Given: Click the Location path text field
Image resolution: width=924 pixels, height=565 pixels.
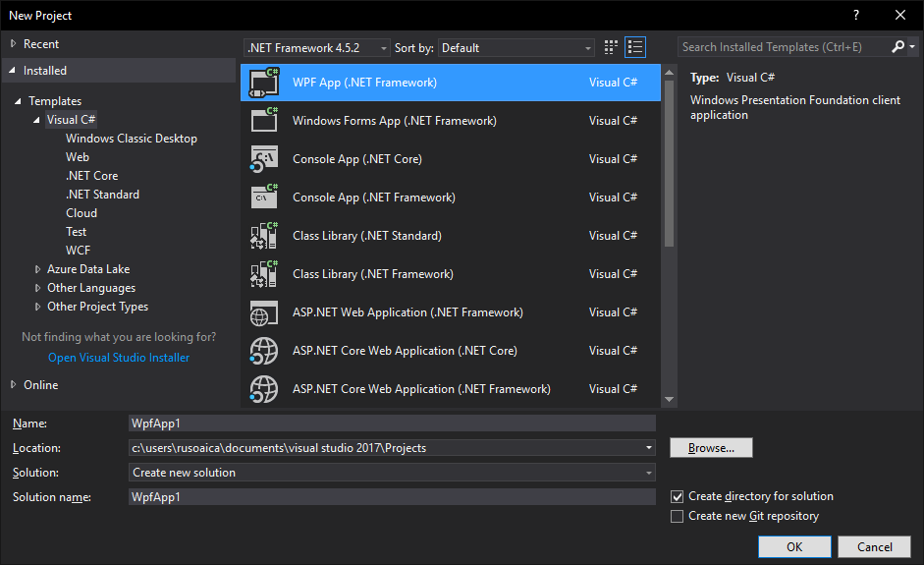Looking at the screenshot, I should coord(386,448).
